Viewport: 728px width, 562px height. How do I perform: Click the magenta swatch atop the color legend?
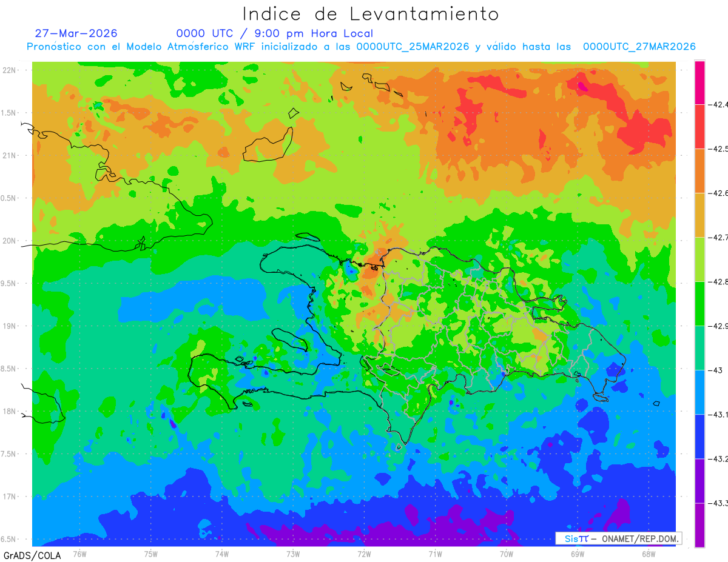(x=699, y=82)
